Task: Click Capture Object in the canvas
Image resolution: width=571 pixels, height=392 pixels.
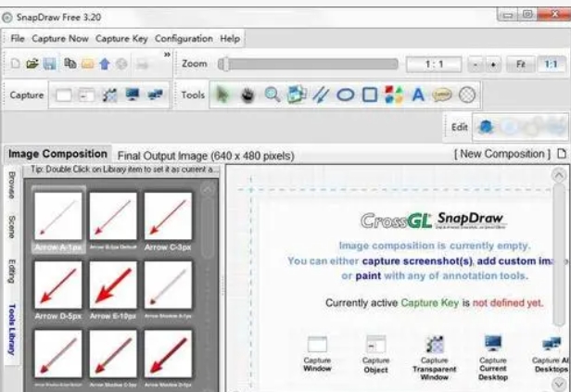Action: (375, 355)
